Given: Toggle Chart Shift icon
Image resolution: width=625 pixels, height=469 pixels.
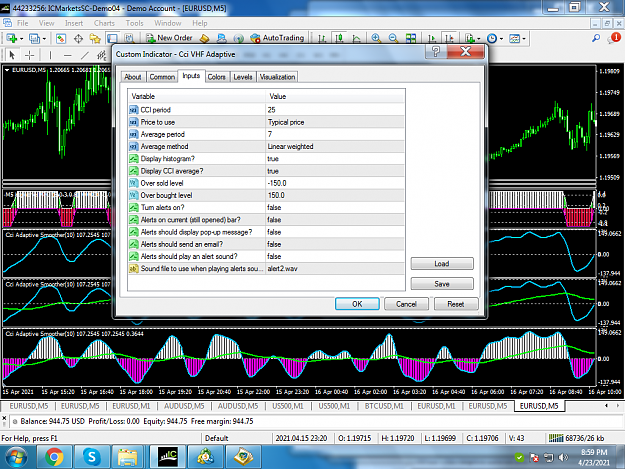Looking at the screenshot, I should [x=449, y=38].
